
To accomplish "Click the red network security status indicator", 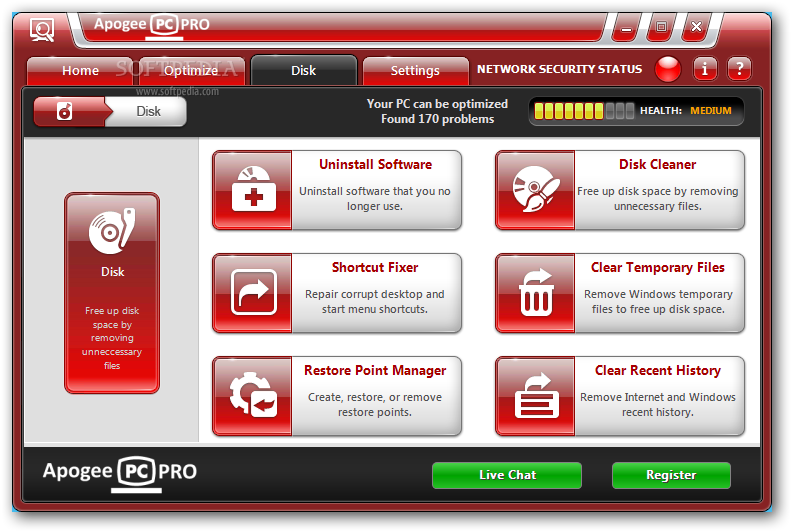I will click(x=668, y=69).
